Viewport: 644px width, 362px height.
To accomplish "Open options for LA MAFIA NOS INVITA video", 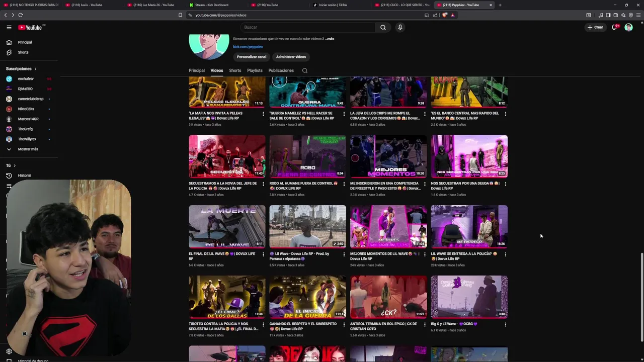I will (263, 114).
